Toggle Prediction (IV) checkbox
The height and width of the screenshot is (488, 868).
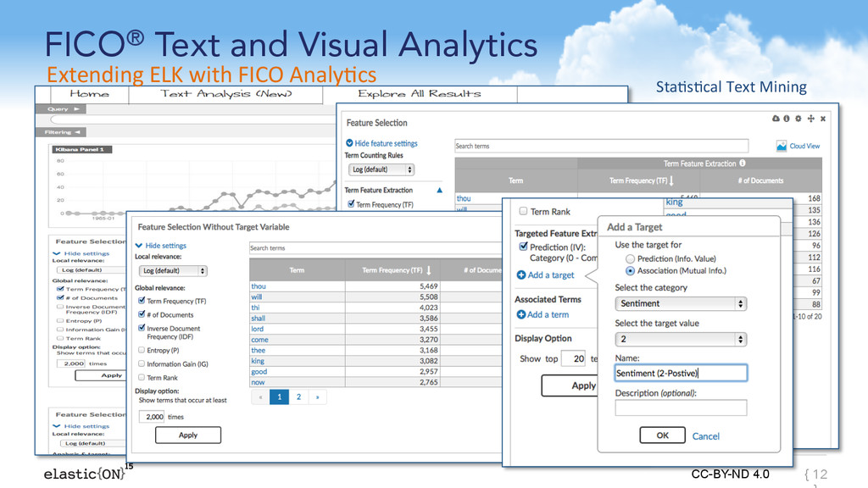tap(523, 247)
